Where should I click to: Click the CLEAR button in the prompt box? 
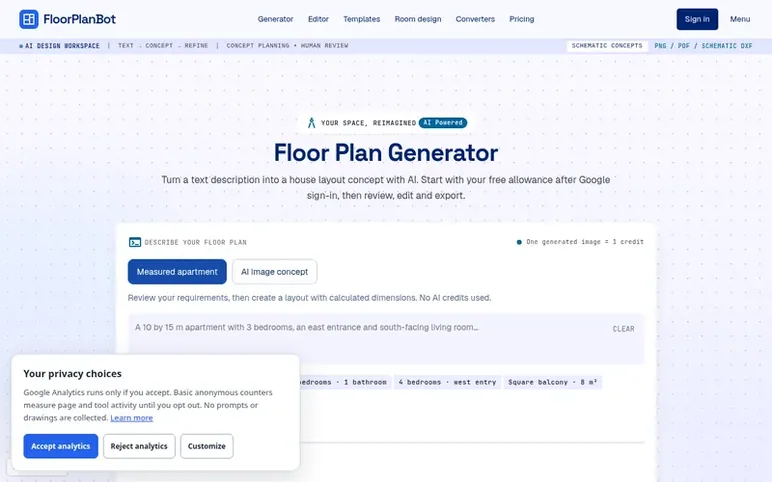click(x=623, y=329)
